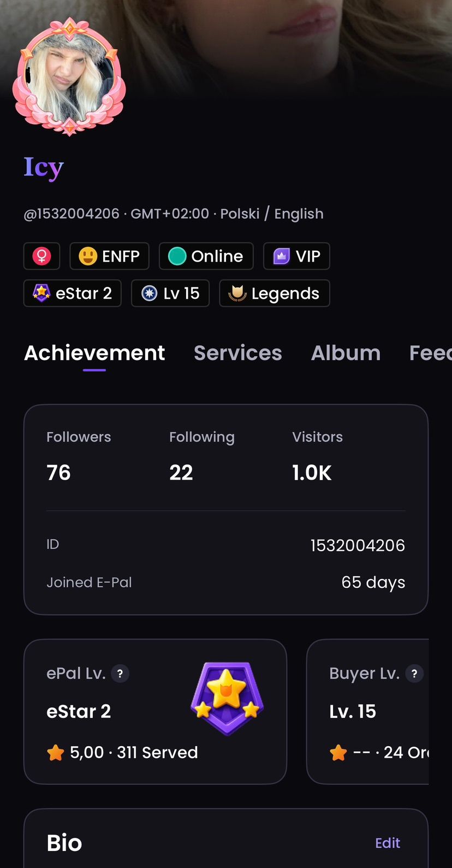Screen dimensions: 452x868
Task: Tap the profile avatar with pink frame
Action: (69, 76)
